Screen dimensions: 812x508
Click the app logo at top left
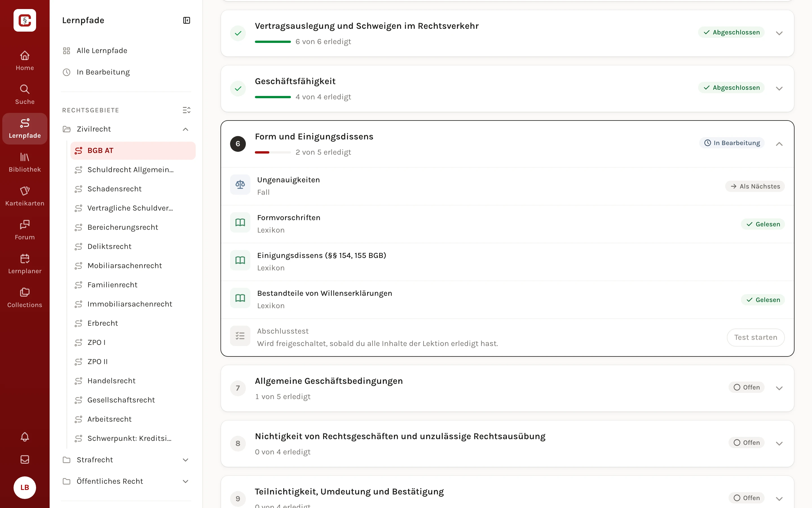(x=25, y=20)
